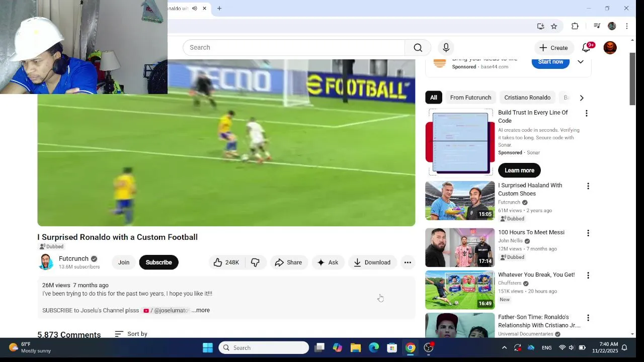
Task: Open volume control in system tray
Action: 572,347
